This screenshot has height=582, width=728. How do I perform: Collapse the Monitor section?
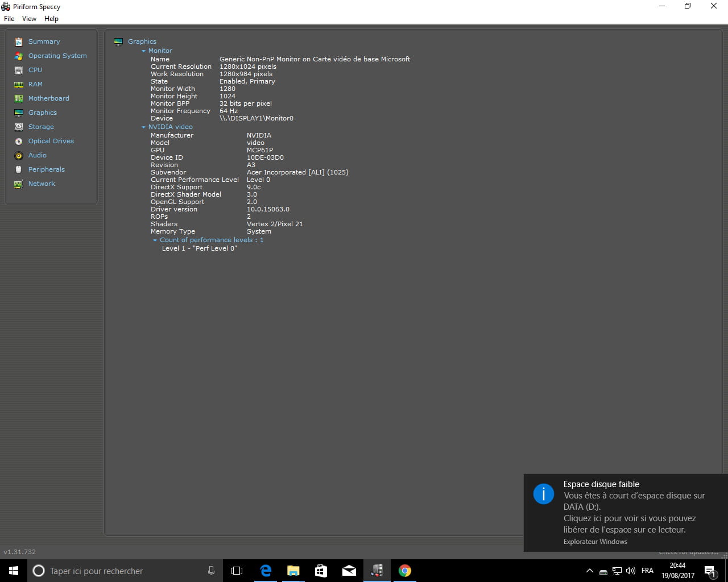tap(143, 51)
